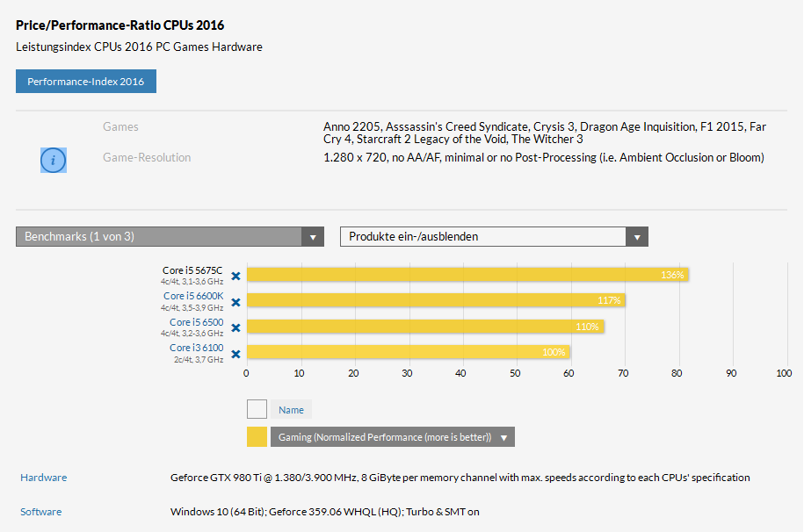Click the white Name color swatch
This screenshot has width=804, height=532.
[x=257, y=409]
